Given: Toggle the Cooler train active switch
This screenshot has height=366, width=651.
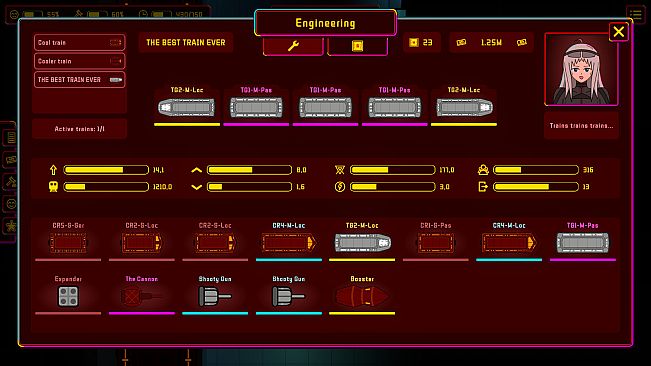Looking at the screenshot, I should [115, 61].
